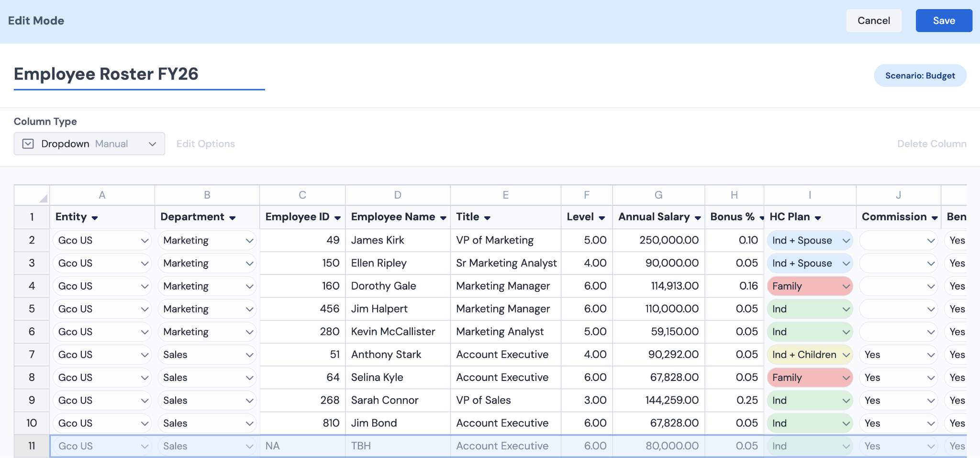Click the Commission column filter arrow

[x=935, y=218]
